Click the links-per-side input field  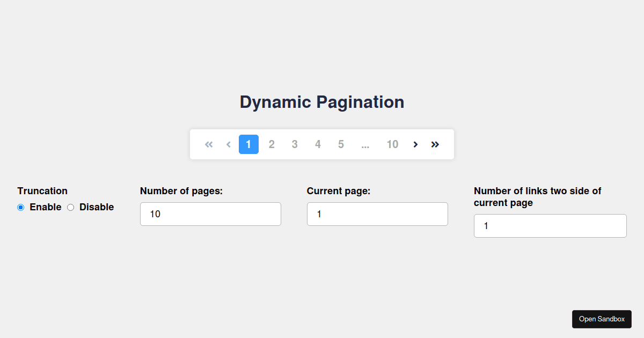click(x=550, y=225)
